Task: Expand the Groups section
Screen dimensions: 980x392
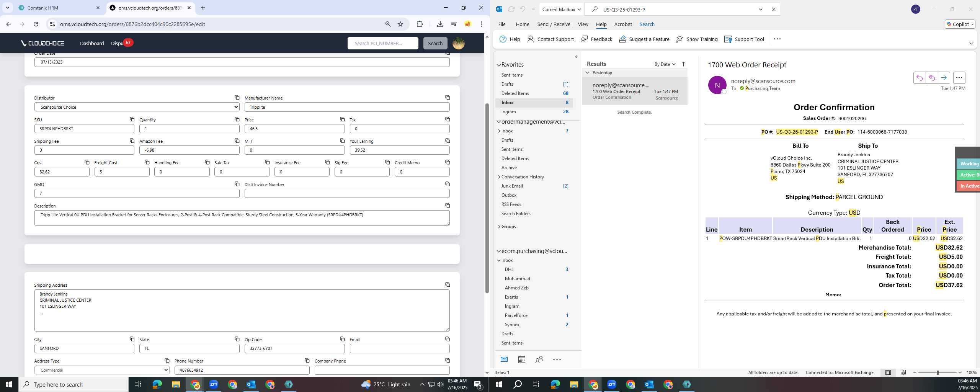Action: (499, 227)
